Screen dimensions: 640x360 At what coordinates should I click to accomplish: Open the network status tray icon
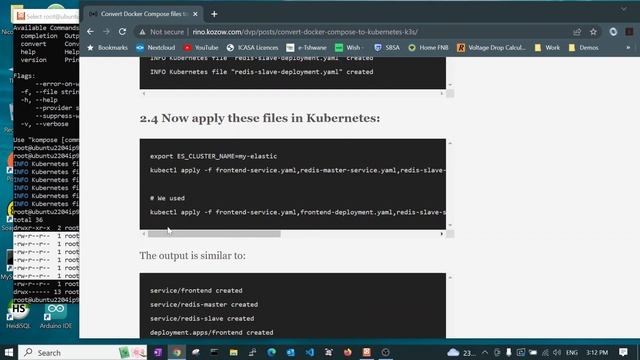point(545,352)
